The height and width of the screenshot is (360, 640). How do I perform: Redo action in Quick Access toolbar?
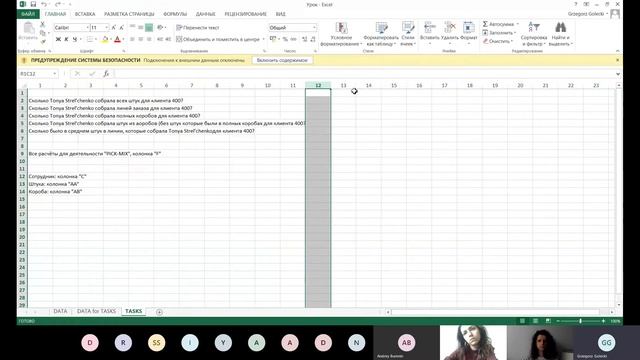coord(58,4)
